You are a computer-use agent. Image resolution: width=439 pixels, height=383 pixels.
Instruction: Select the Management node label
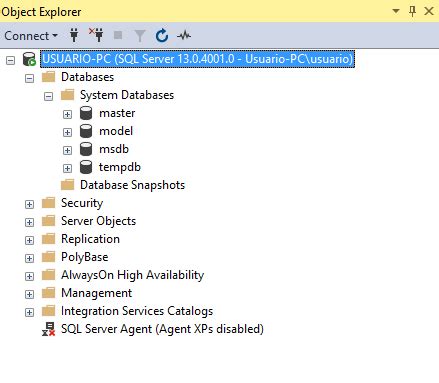(x=97, y=293)
